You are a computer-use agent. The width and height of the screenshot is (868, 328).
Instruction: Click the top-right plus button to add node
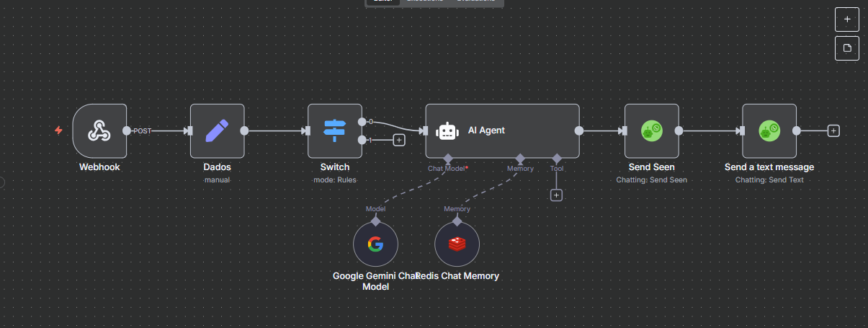pos(846,19)
